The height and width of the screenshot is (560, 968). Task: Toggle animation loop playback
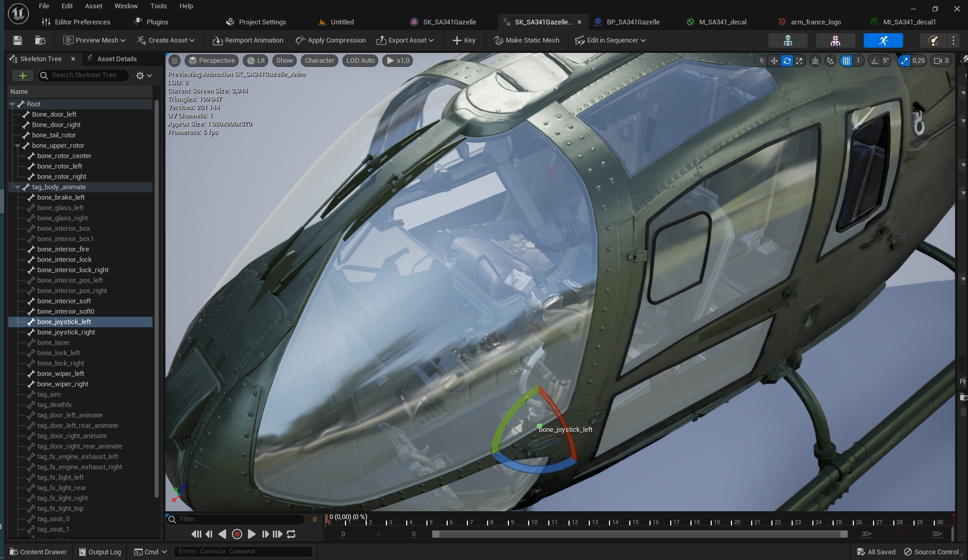click(291, 534)
